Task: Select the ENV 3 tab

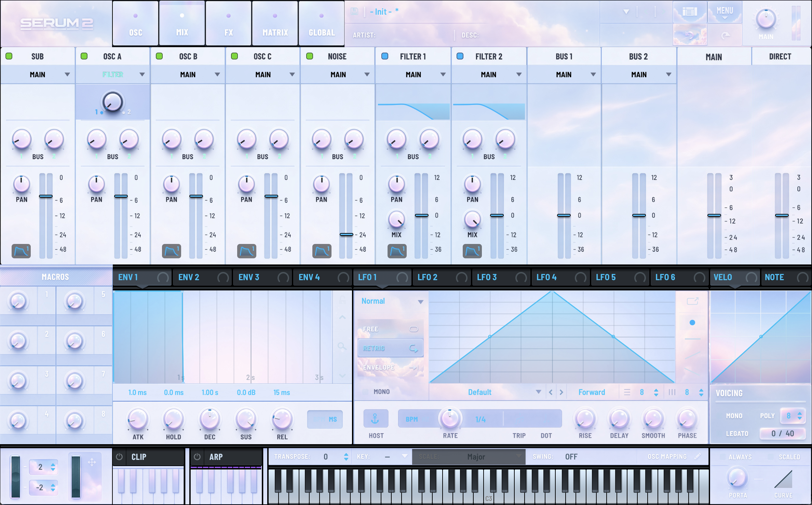Action: pos(263,277)
